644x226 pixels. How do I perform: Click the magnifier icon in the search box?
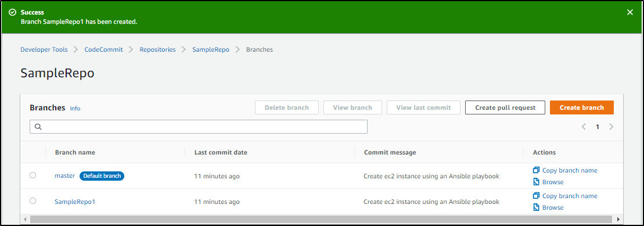38,127
